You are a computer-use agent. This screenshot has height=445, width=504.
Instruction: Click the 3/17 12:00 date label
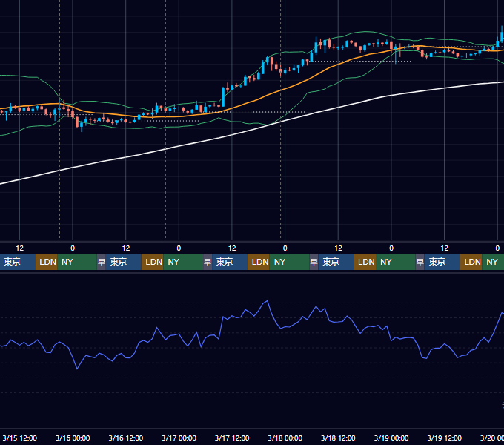tap(232, 438)
